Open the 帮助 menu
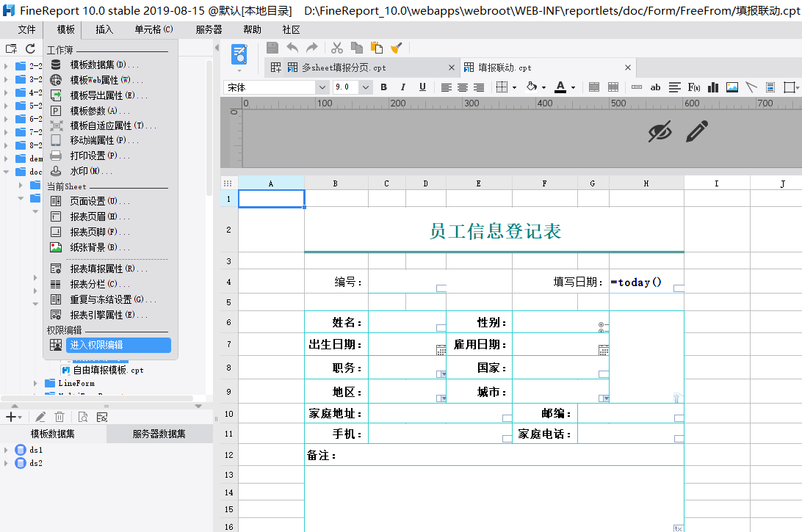802x532 pixels. [x=252, y=29]
